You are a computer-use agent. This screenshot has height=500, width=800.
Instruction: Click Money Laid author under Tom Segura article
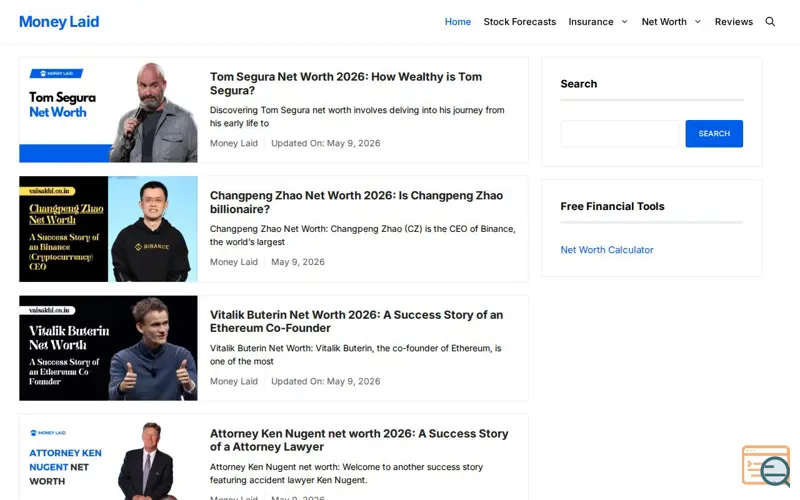pyautogui.click(x=234, y=143)
